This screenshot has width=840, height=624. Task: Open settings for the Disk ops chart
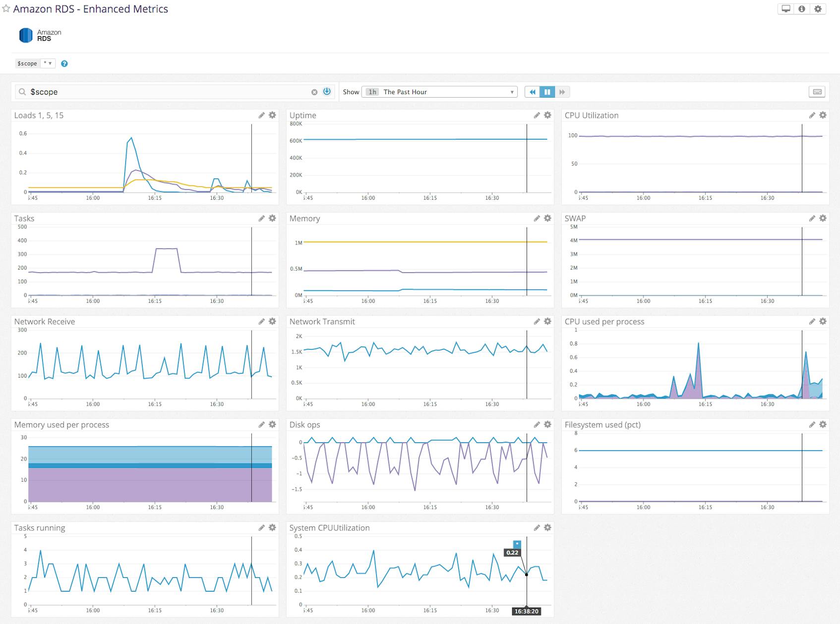[547, 424]
